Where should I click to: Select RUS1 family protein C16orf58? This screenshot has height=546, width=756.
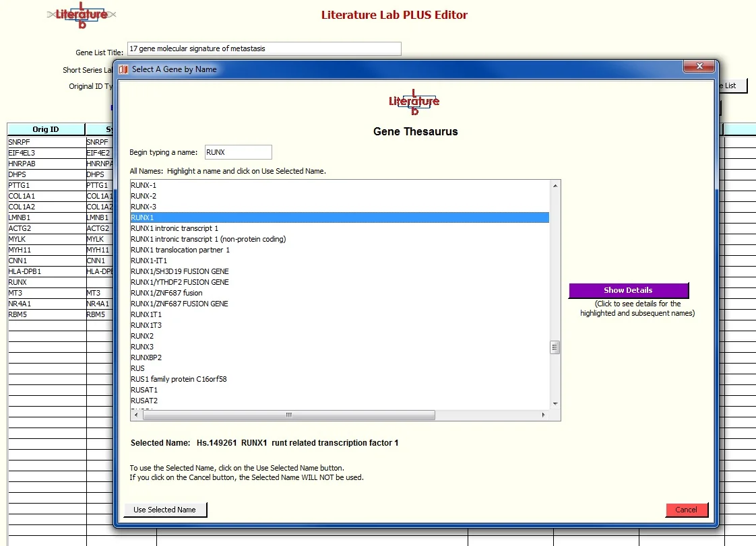click(340, 379)
